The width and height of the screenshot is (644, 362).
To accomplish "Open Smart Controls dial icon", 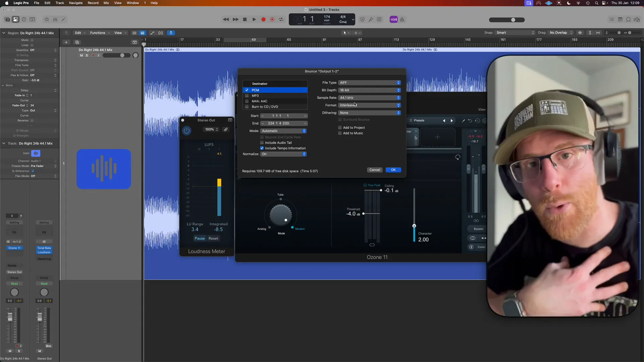I will [x=47, y=19].
